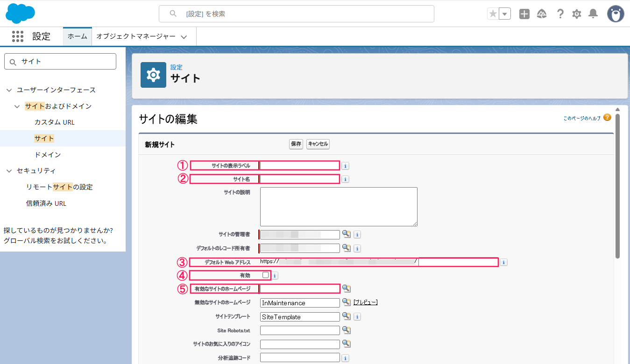Click the 保存 button
This screenshot has width=630, height=364.
coord(296,144)
